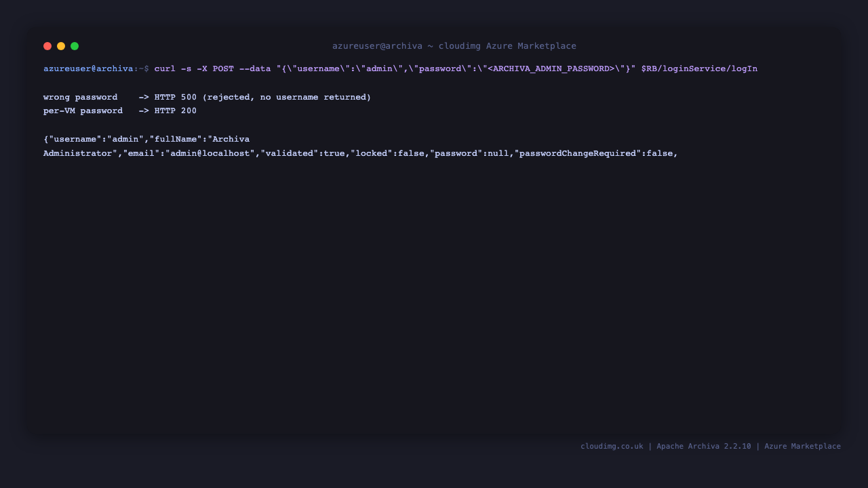868x488 pixels.
Task: Click the JSON line containing 'admin@localhost'
Action: (361, 153)
